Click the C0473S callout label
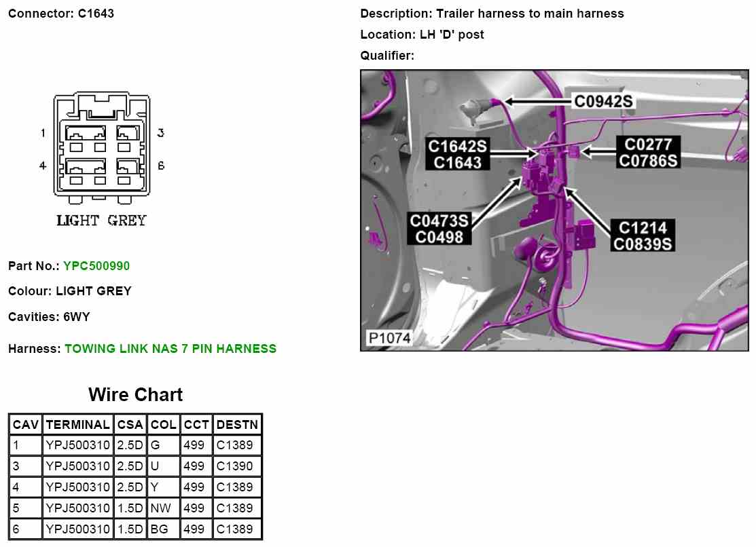This screenshot has height=547, width=756. tap(439, 221)
